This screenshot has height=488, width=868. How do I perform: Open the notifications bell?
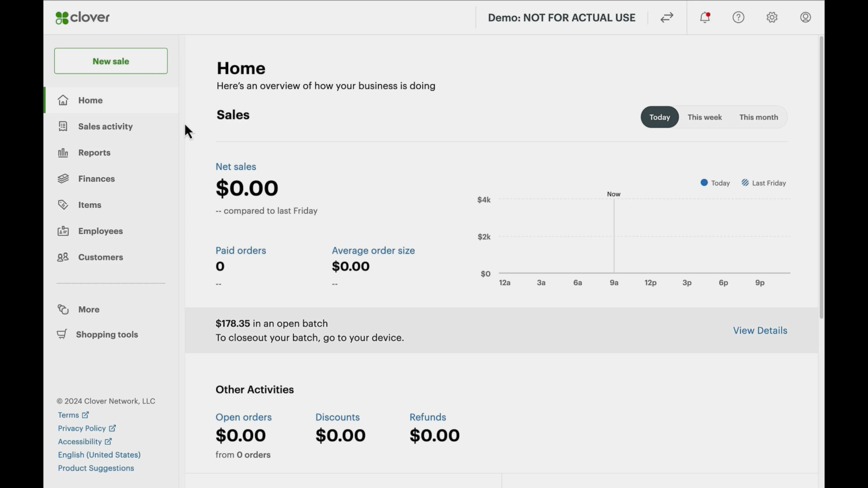705,17
